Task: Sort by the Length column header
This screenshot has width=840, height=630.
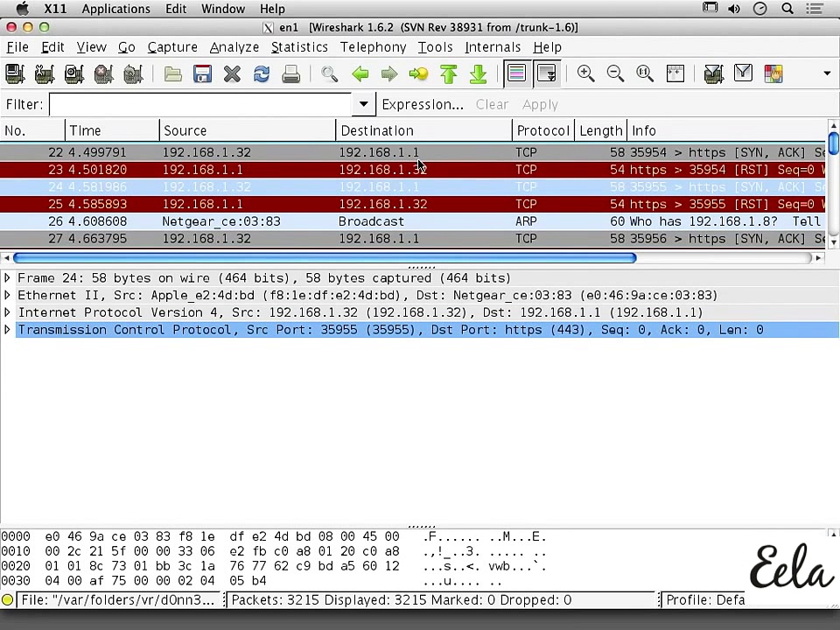Action: [x=600, y=130]
